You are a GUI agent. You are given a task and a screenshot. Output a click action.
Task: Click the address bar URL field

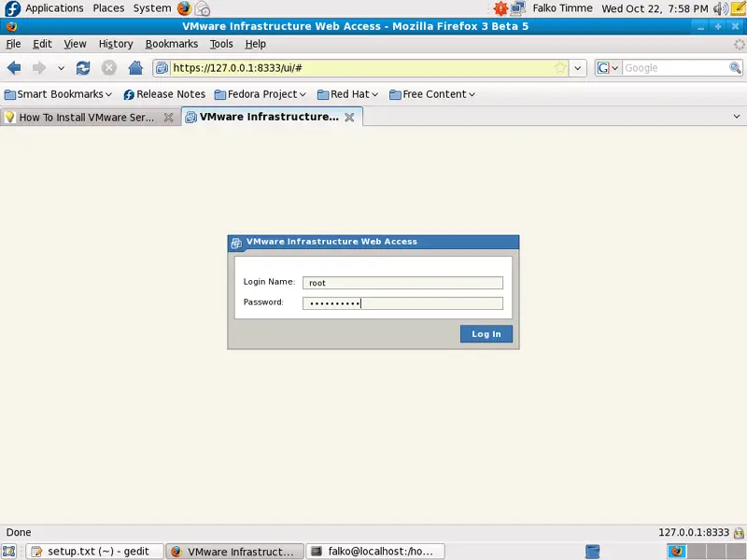click(x=362, y=68)
